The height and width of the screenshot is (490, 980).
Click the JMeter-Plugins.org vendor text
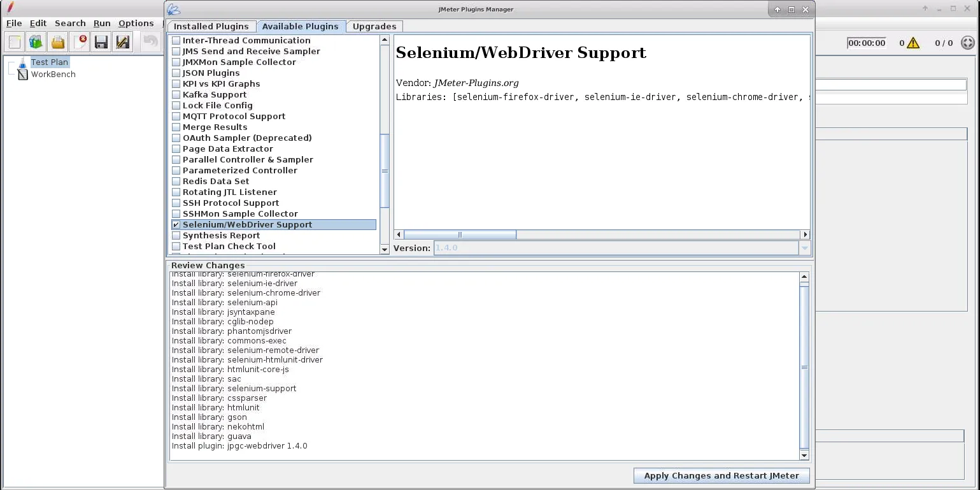[476, 83]
